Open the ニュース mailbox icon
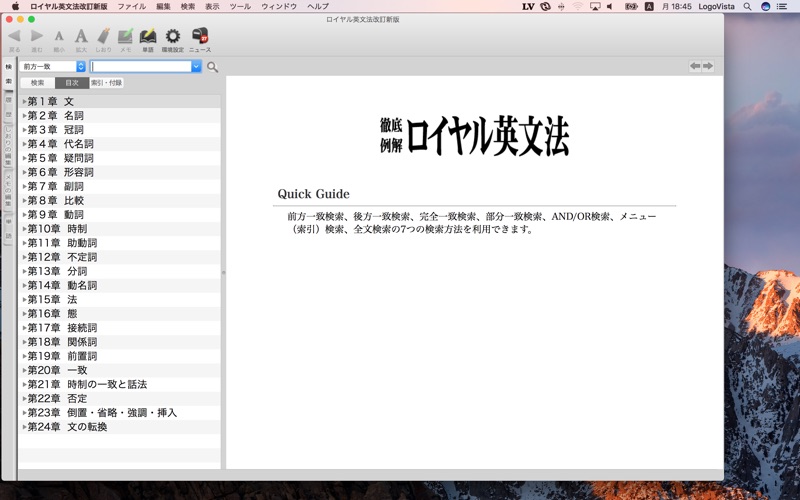The height and width of the screenshot is (500, 800). [x=200, y=35]
